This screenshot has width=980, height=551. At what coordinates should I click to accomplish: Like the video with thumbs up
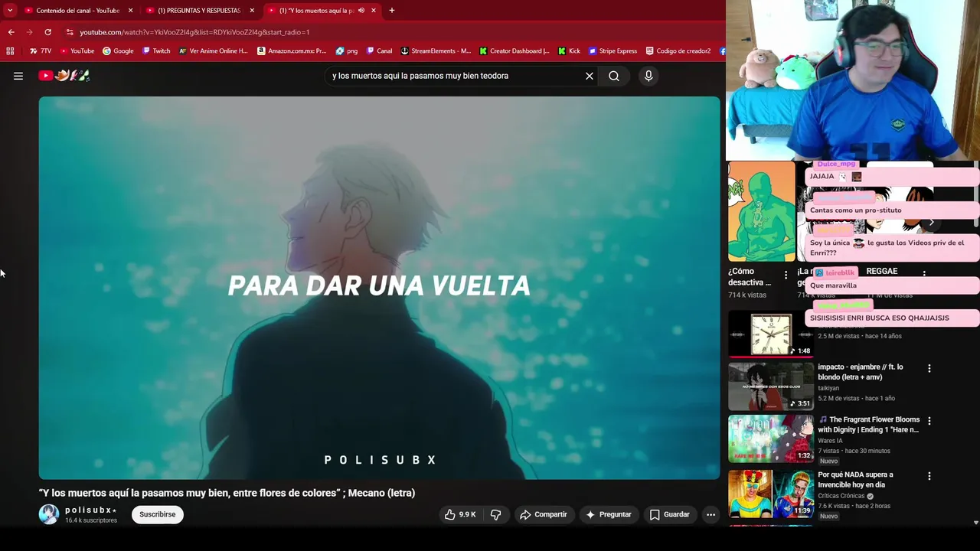[x=459, y=514]
